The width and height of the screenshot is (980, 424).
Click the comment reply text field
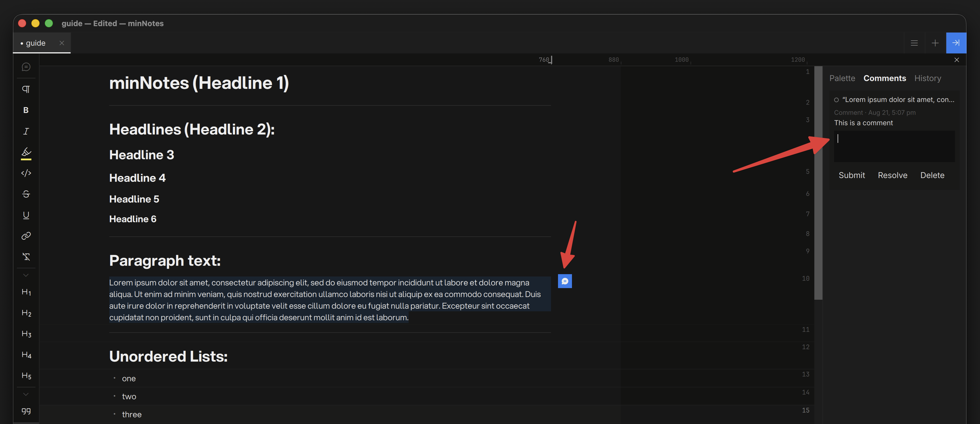coord(894,146)
